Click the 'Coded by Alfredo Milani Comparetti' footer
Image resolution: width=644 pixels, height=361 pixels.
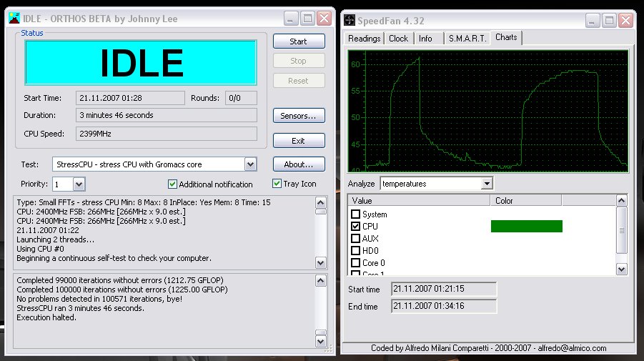click(488, 348)
